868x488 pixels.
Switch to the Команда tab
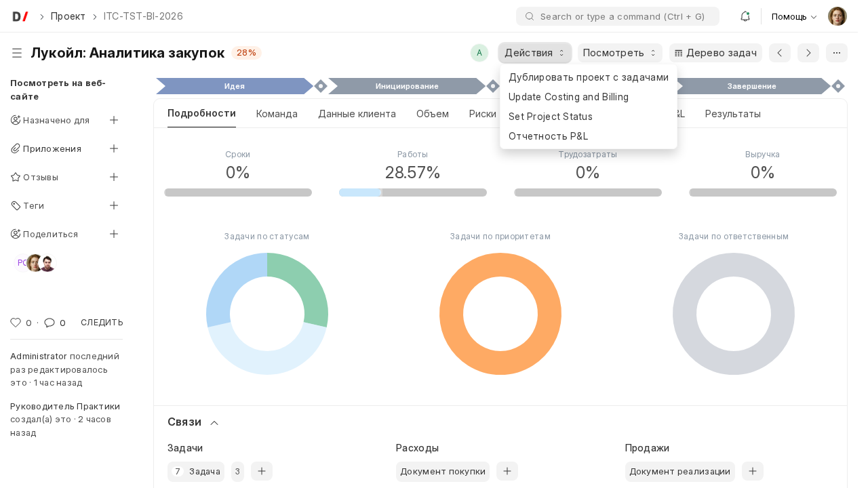click(x=277, y=114)
